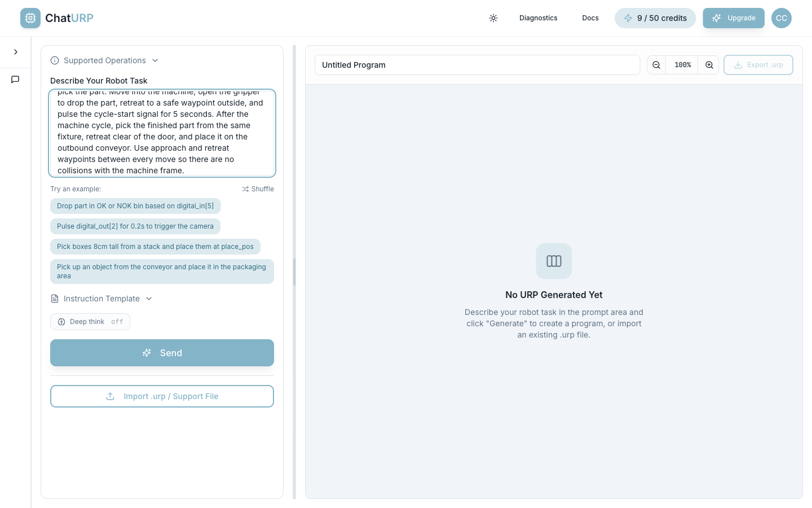Viewport: 812px width, 508px height.
Task: Click the ChatURP chip logo icon
Action: (x=30, y=18)
